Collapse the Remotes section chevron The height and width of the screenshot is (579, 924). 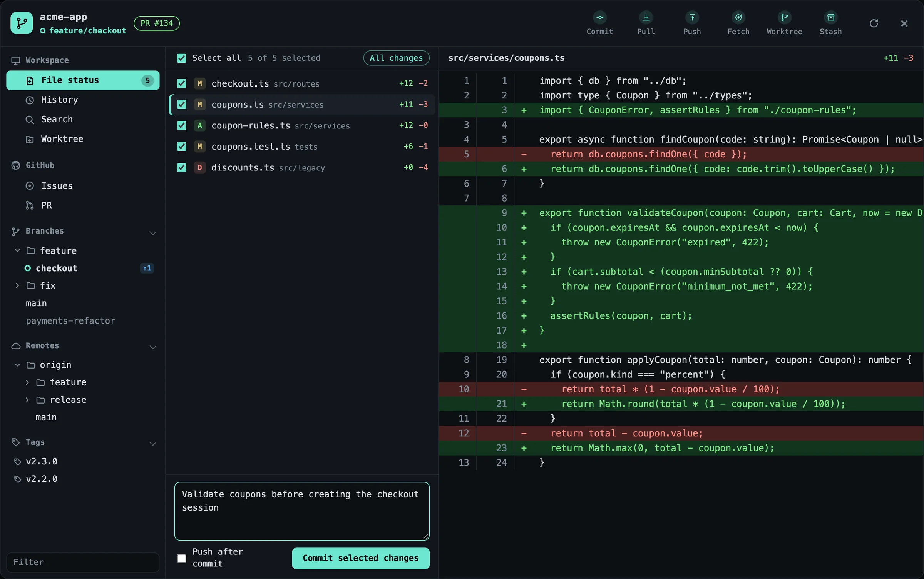(x=153, y=347)
